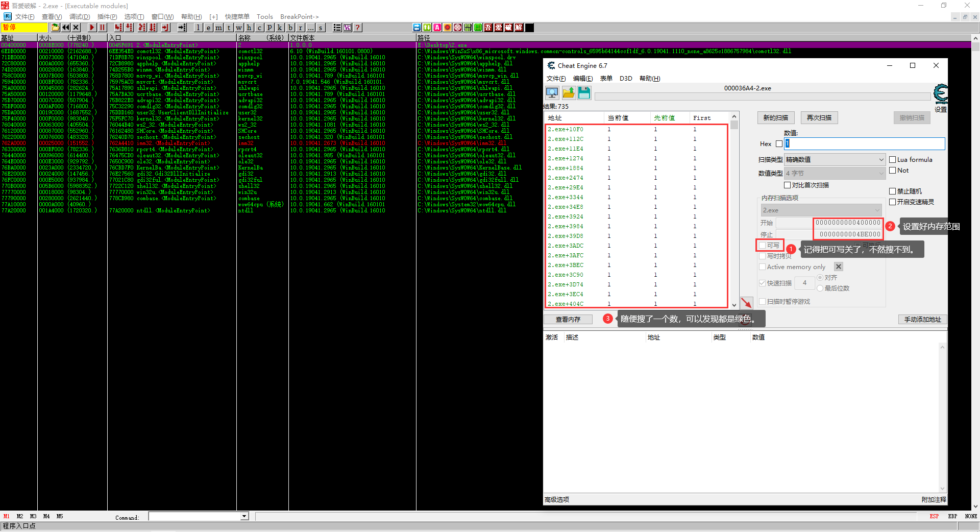Click the 高级选项 link

point(557,500)
